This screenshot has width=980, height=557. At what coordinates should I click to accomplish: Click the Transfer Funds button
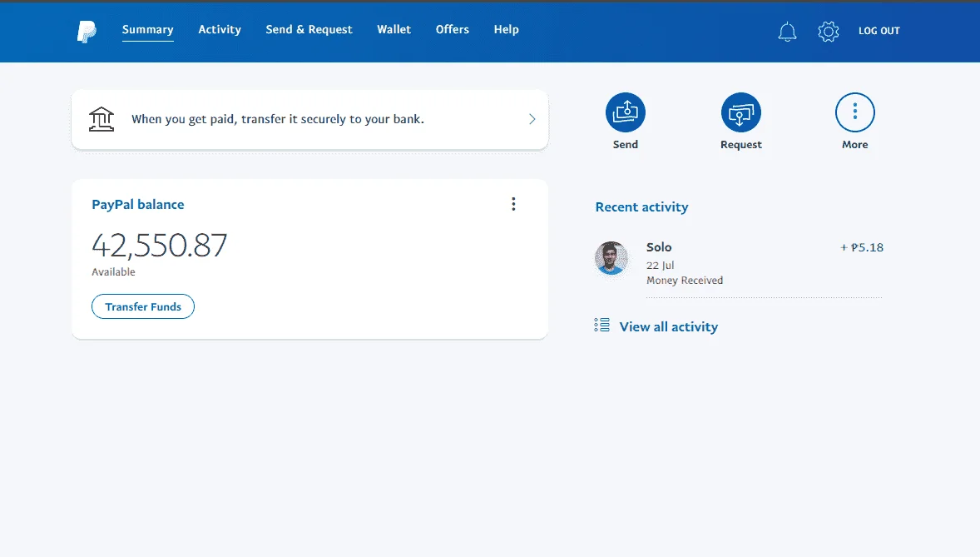tap(143, 306)
